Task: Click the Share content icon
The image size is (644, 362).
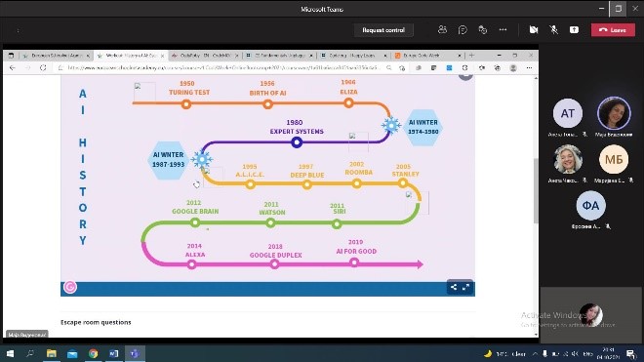Action: point(574,29)
